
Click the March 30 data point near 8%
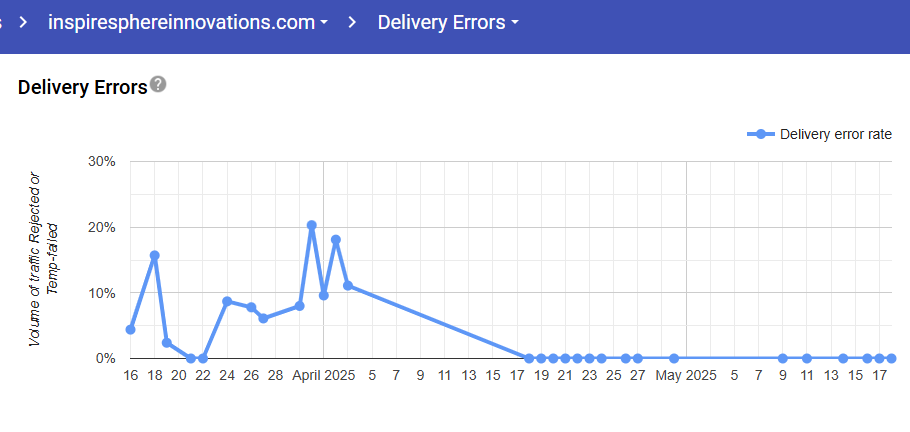[300, 305]
